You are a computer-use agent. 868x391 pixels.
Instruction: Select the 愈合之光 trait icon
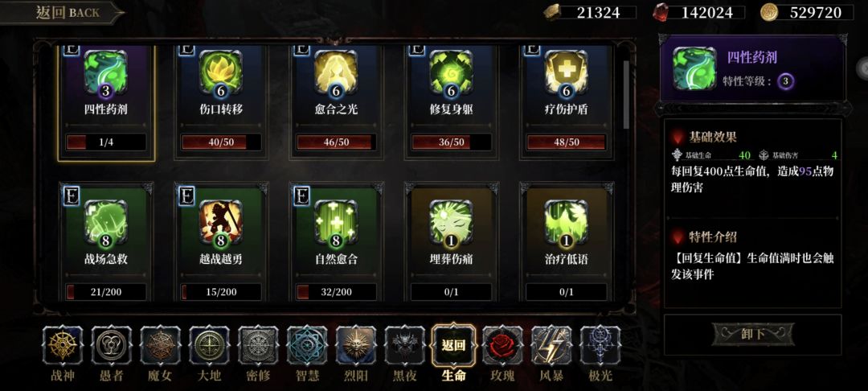(336, 72)
